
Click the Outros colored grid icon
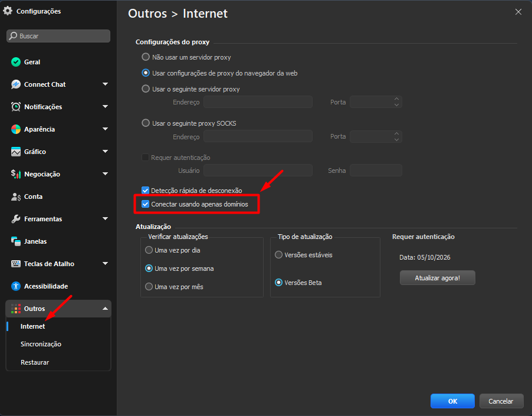click(15, 309)
